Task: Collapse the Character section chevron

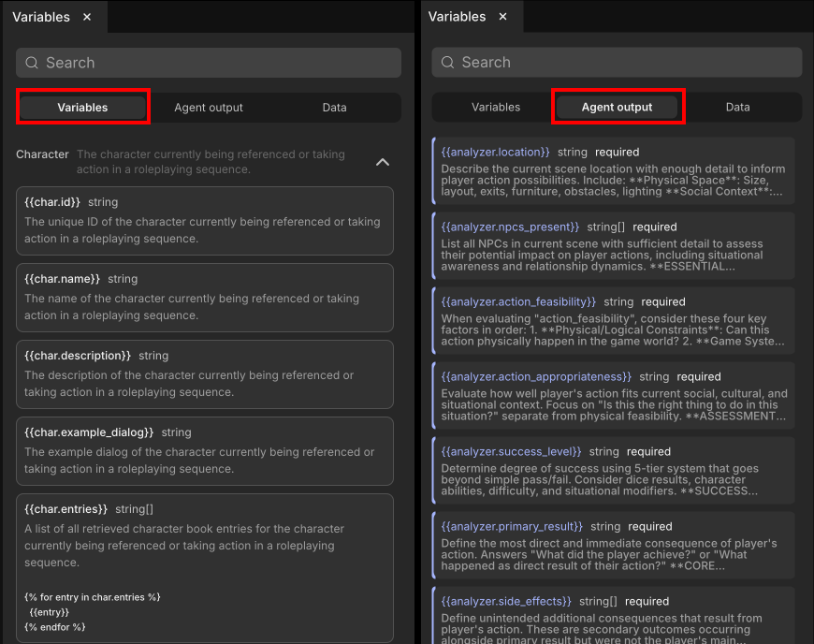Action: (x=382, y=162)
